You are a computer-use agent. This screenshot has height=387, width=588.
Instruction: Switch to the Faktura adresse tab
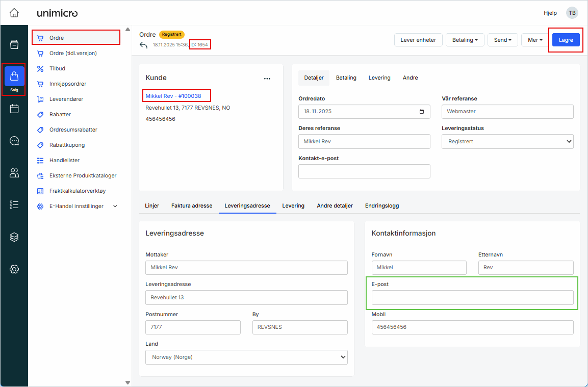pyautogui.click(x=191, y=205)
